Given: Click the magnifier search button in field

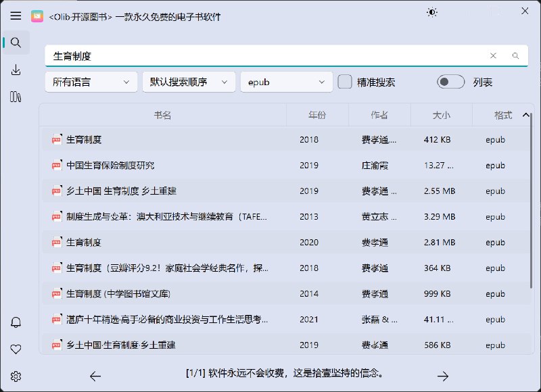Looking at the screenshot, I should pyautogui.click(x=515, y=56).
